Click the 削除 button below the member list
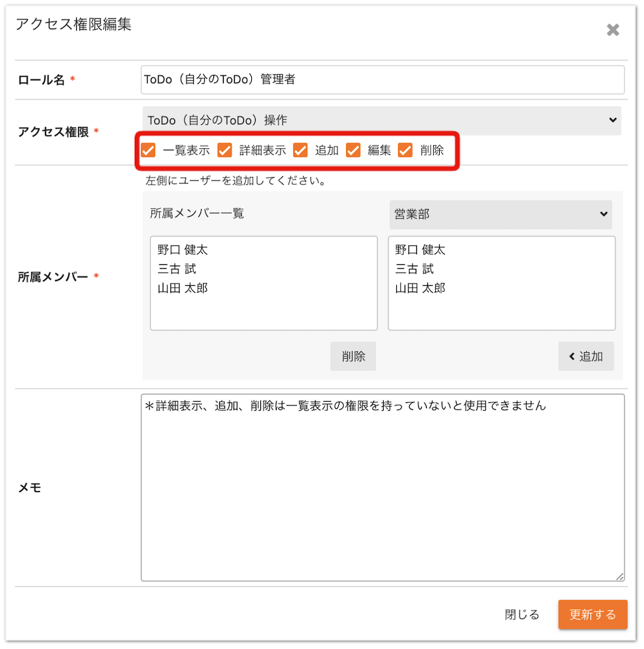This screenshot has height=649, width=644. click(x=353, y=356)
